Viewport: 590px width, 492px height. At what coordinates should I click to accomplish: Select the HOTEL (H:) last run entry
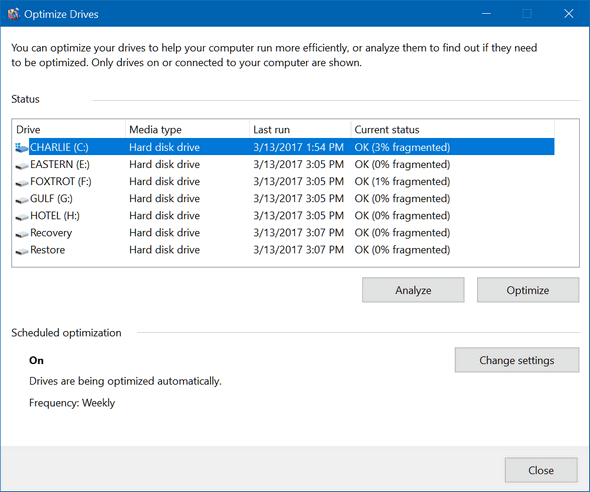[x=298, y=216]
